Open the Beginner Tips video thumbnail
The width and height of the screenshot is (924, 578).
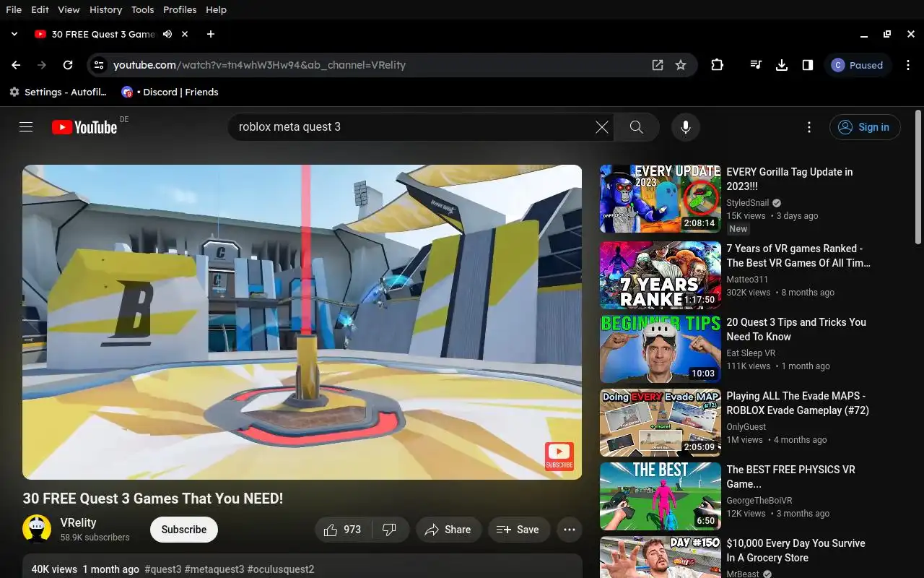coord(661,349)
